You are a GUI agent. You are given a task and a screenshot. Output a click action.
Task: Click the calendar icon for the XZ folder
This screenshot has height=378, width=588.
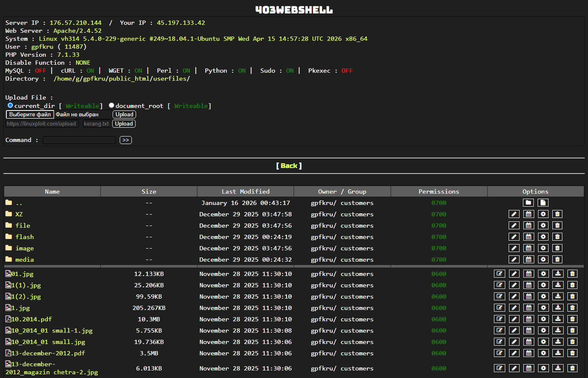(529, 214)
